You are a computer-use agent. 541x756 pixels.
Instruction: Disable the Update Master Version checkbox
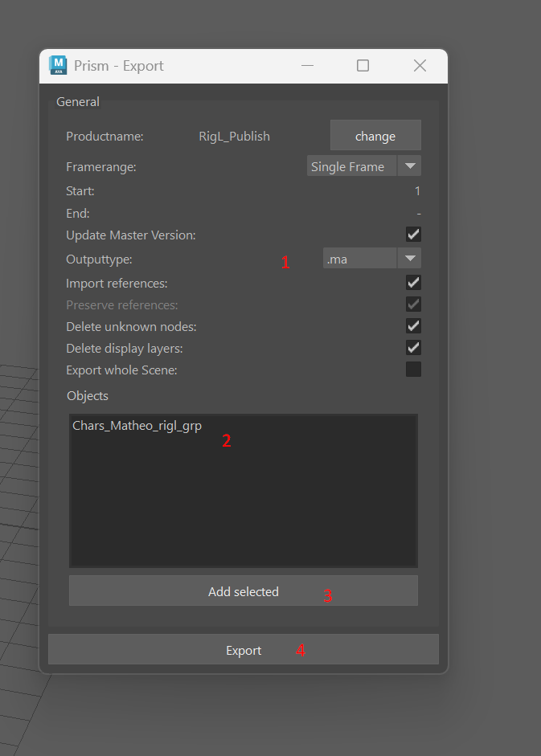[x=413, y=235]
